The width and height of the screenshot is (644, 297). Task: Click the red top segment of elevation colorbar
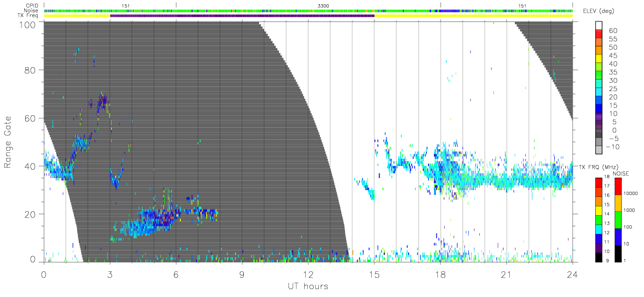click(x=600, y=34)
